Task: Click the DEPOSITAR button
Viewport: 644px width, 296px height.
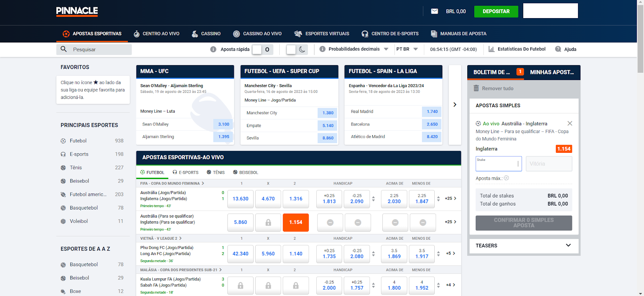Action: [x=496, y=11]
